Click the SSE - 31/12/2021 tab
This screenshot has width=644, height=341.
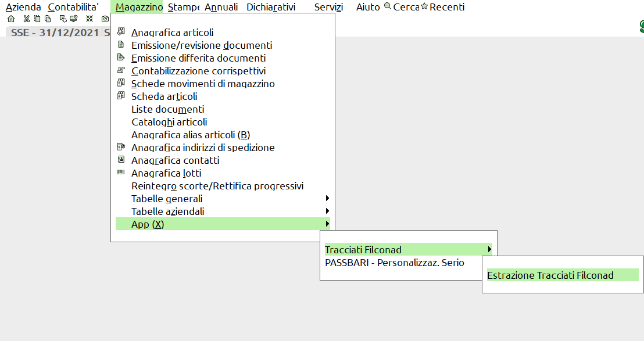pyautogui.click(x=55, y=33)
